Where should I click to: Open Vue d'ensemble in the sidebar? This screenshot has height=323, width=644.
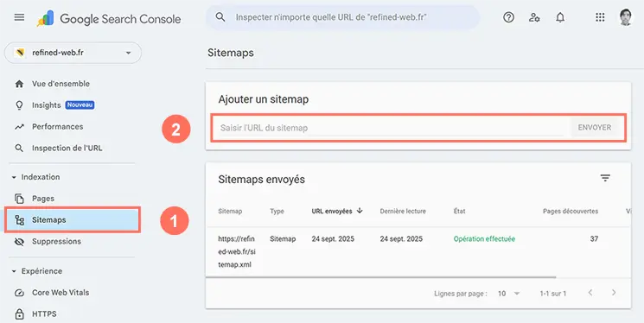pyautogui.click(x=61, y=84)
